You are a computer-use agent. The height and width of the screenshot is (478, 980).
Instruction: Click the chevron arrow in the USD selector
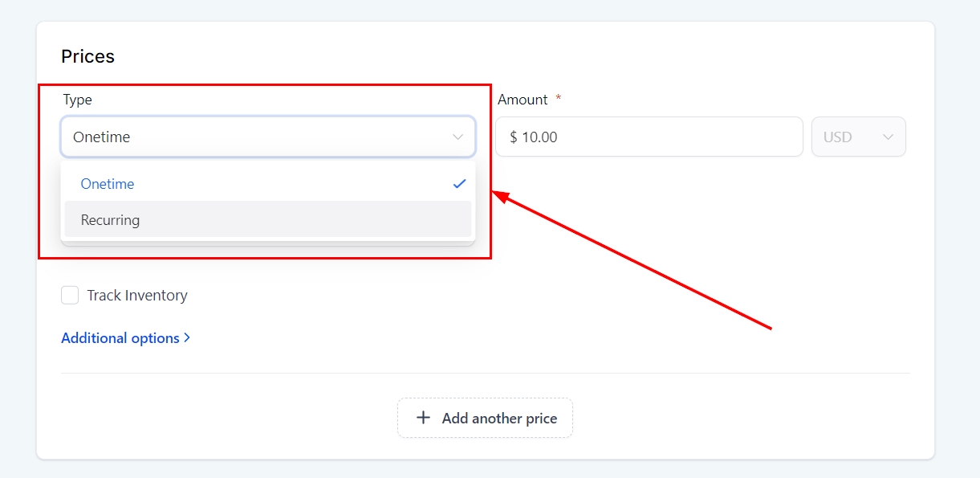(888, 137)
